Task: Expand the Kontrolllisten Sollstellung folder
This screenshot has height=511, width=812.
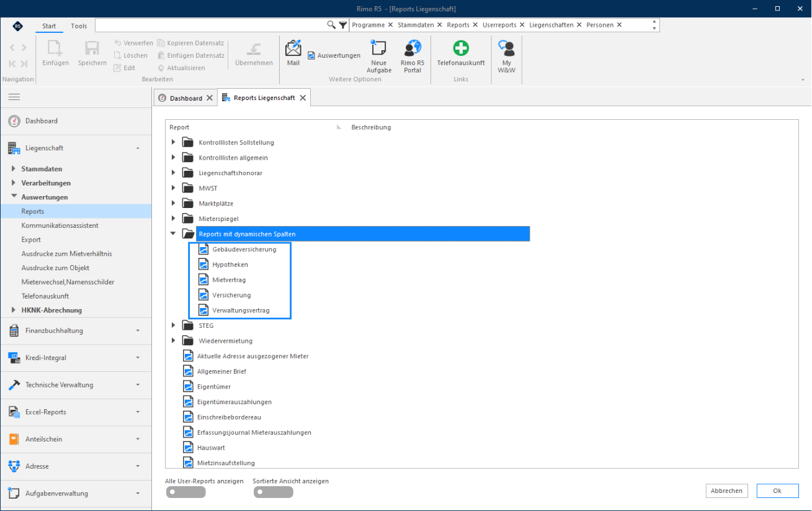Action: 174,142
